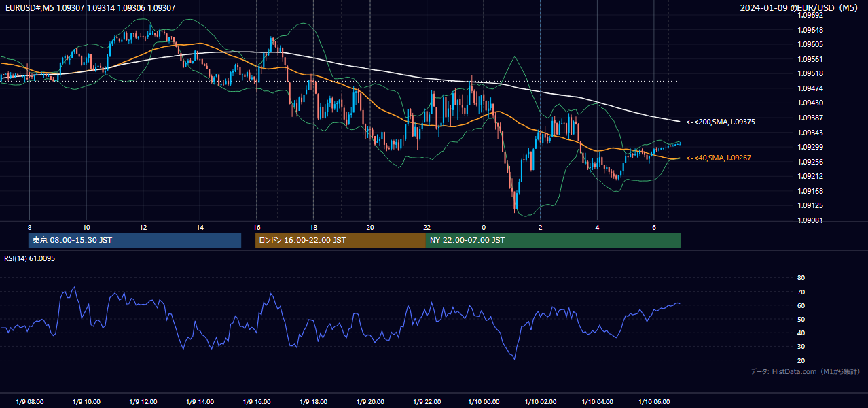Click price axis value 1.09387
The image size is (868, 408).
[810, 118]
